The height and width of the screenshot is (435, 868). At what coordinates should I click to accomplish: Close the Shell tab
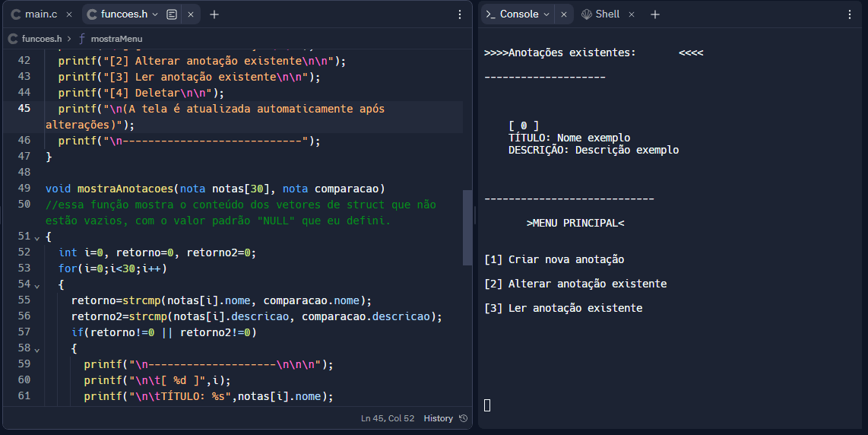(x=632, y=14)
